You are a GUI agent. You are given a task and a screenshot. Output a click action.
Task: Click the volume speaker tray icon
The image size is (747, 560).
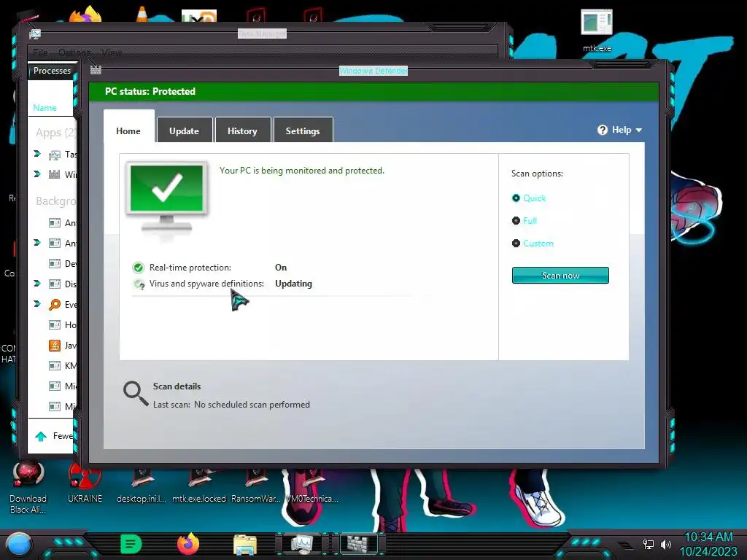(666, 544)
